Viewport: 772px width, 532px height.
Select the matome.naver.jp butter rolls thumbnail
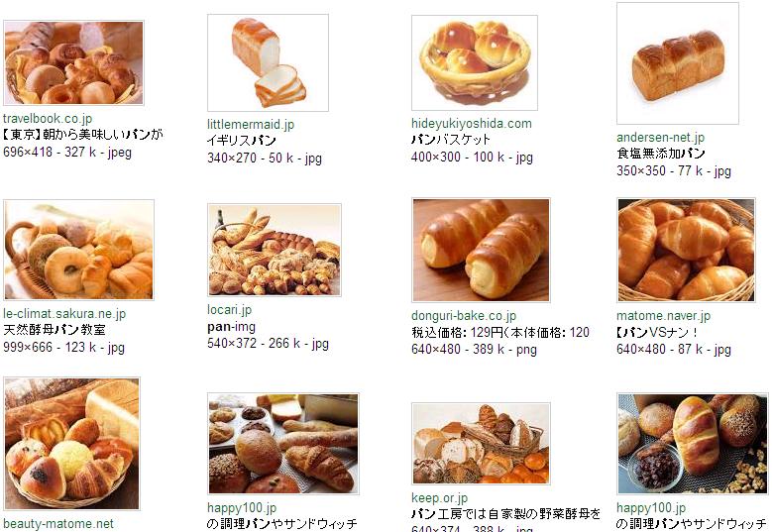pyautogui.click(x=686, y=250)
